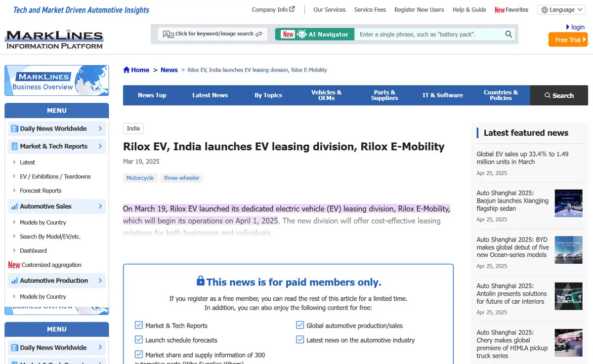This screenshot has width=593, height=364.
Task: Click the padlock icon in paid members notice
Action: (x=201, y=281)
